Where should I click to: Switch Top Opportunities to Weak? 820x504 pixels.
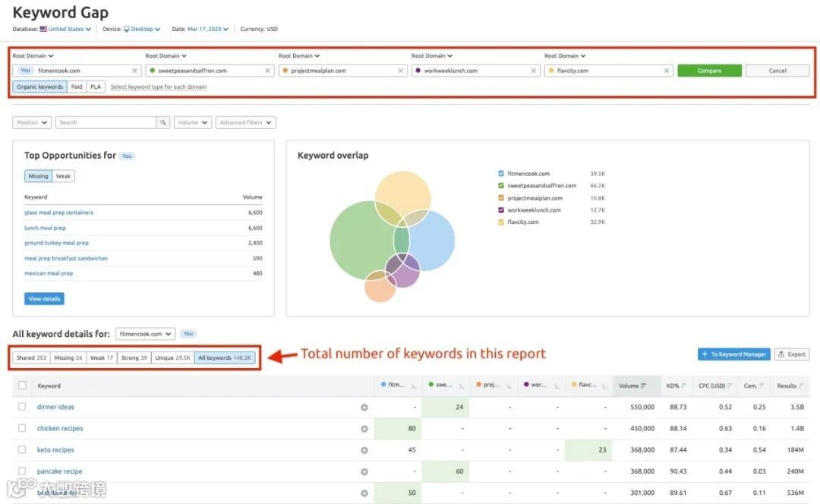tap(63, 176)
